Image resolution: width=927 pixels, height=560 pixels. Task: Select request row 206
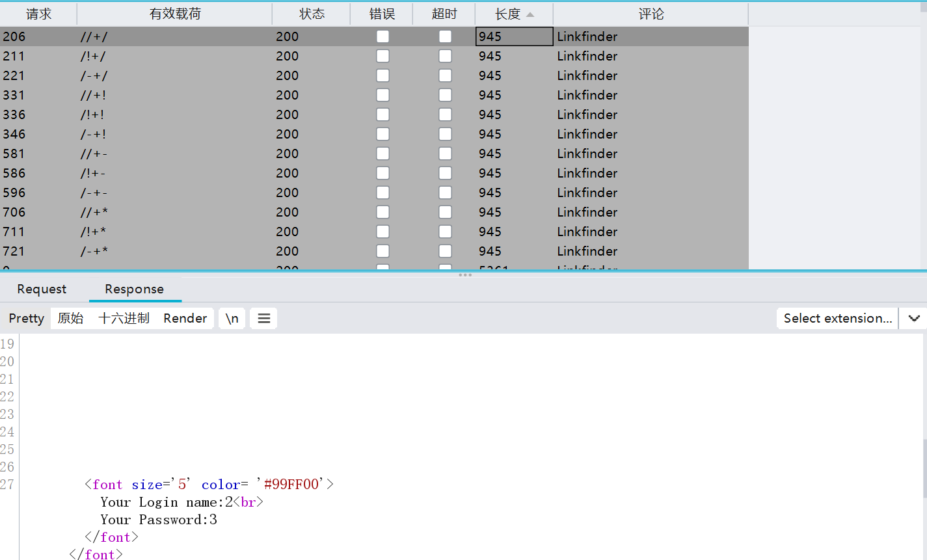[374, 36]
